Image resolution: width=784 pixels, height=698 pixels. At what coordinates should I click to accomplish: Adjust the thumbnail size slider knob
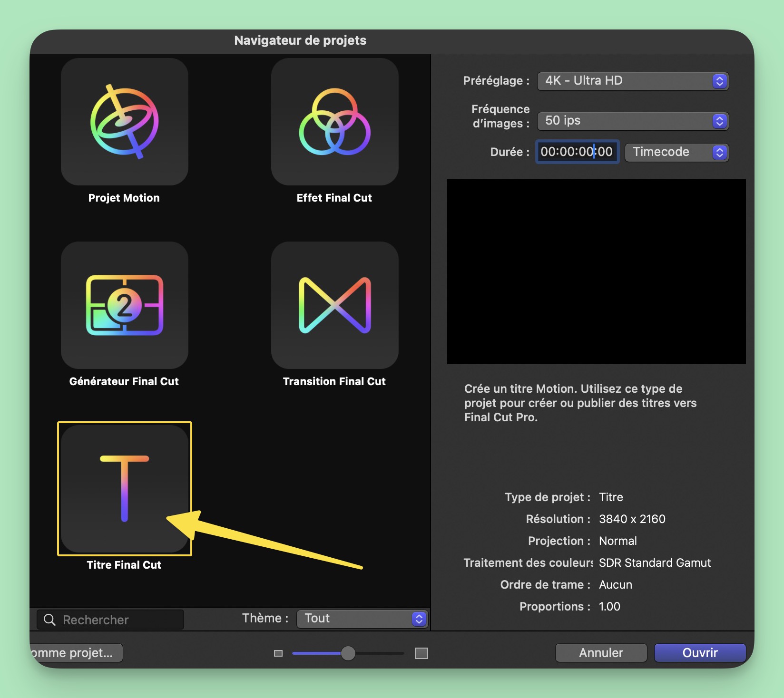tap(348, 653)
